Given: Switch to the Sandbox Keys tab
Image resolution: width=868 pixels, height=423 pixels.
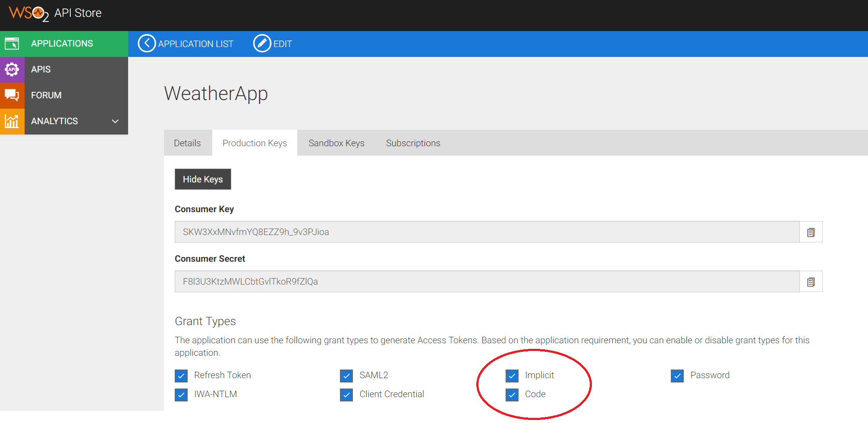Looking at the screenshot, I should coord(336,143).
